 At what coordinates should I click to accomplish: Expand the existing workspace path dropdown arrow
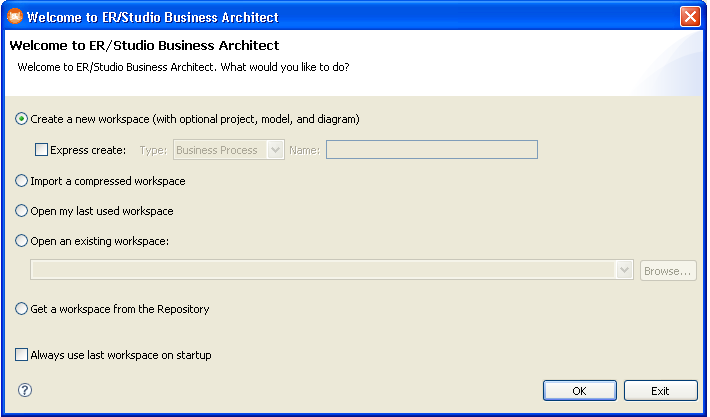624,270
